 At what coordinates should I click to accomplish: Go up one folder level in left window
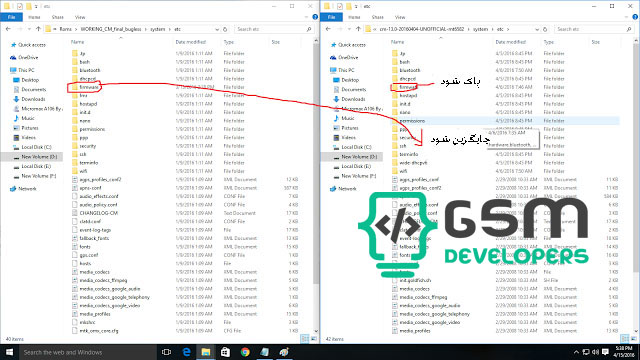click(x=38, y=29)
